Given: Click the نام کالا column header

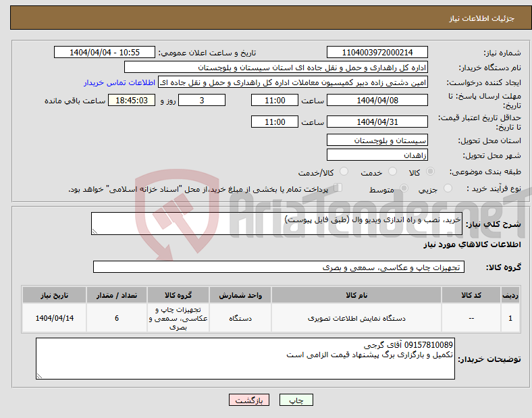Looking at the screenshot, I should 356,295.
